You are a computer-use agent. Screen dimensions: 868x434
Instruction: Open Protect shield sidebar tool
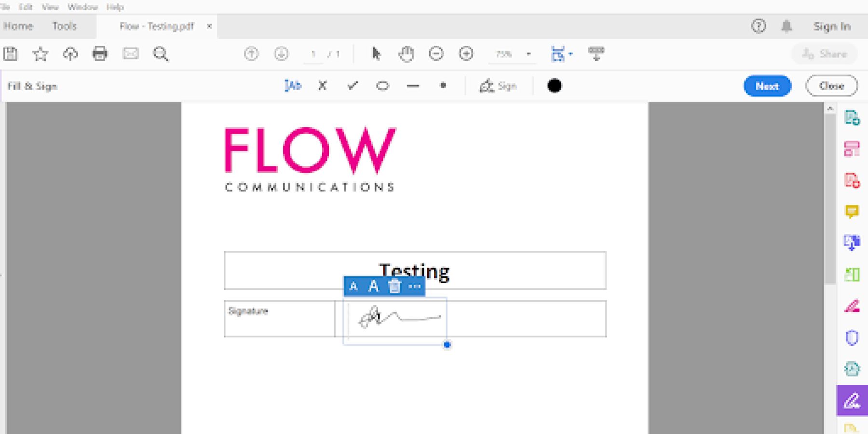(852, 337)
